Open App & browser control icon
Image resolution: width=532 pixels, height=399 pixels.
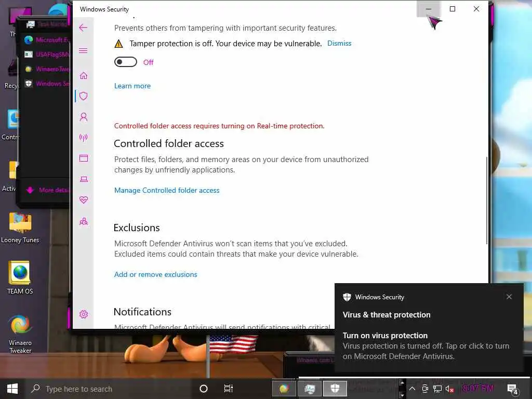click(x=84, y=158)
